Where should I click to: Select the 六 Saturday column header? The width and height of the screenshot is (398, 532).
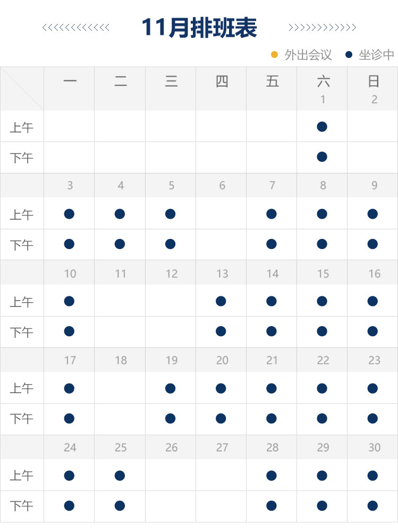(323, 81)
